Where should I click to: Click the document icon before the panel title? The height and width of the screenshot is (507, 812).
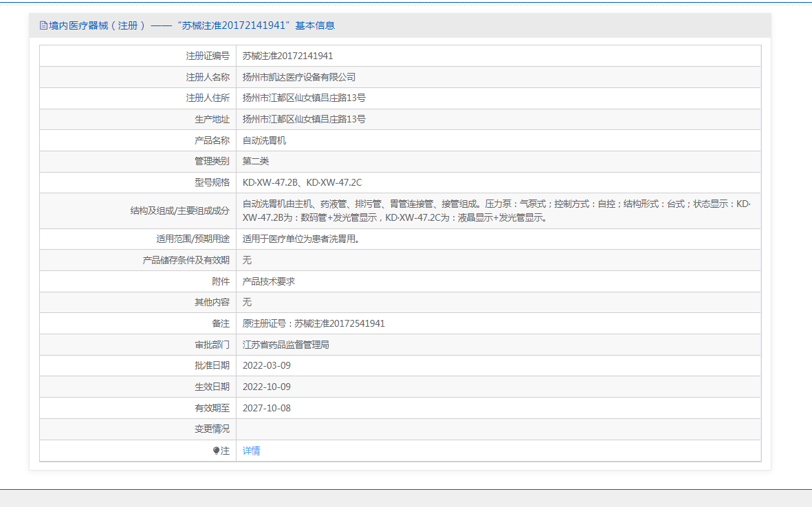pos(43,25)
